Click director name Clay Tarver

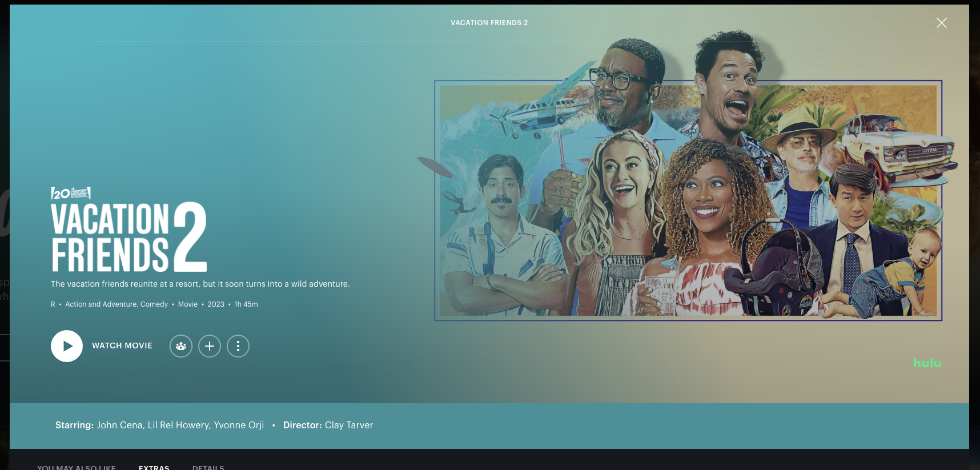[x=349, y=425]
